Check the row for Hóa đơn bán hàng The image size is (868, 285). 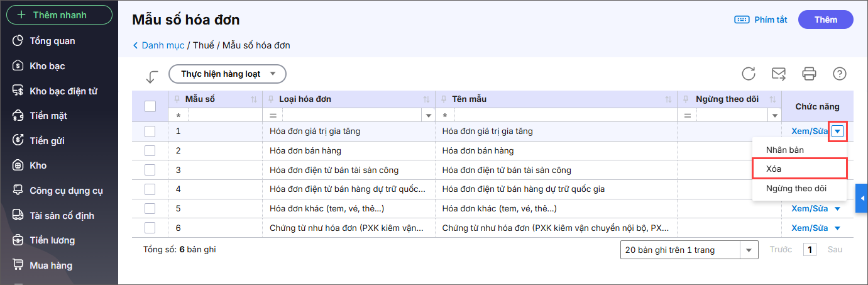click(x=150, y=151)
